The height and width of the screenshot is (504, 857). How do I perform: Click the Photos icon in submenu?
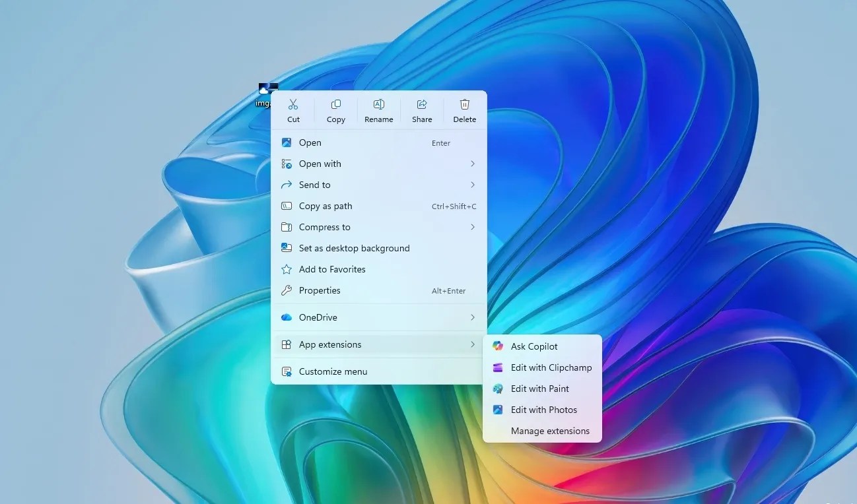pyautogui.click(x=498, y=410)
